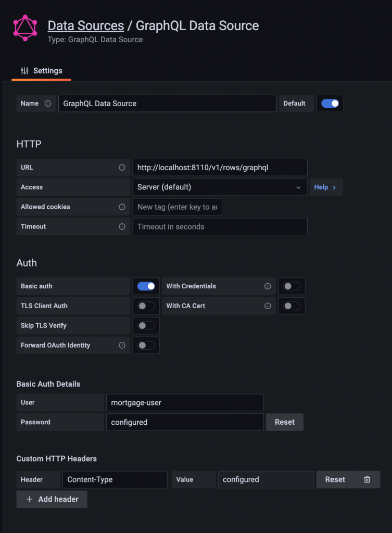Delete the Content-Type header via trash icon
The height and width of the screenshot is (533, 392).
click(367, 479)
